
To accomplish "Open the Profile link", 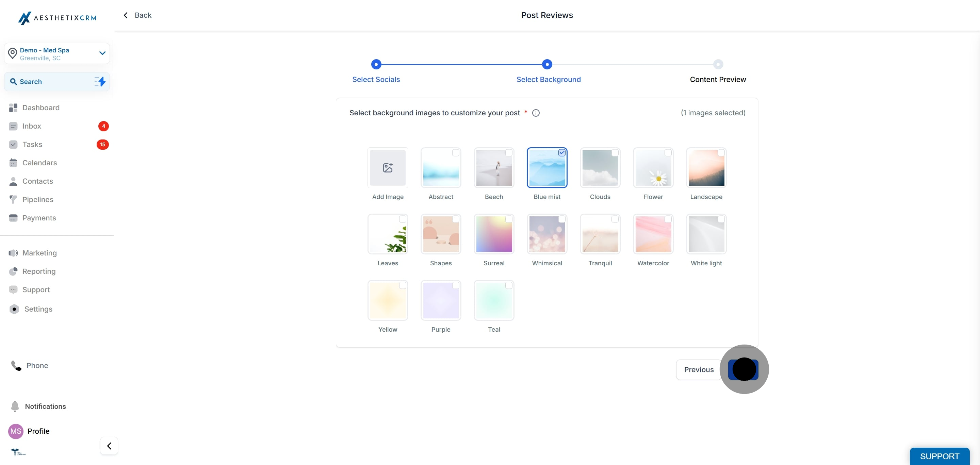I will tap(38, 431).
